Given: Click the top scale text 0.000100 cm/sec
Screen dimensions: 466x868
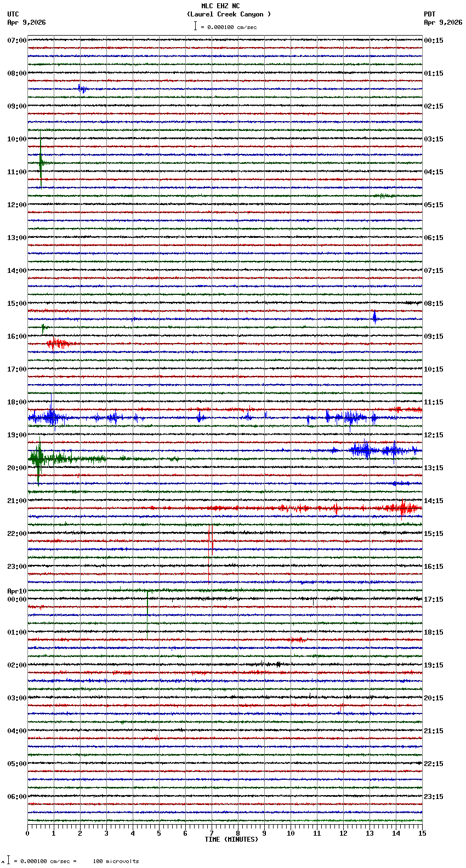Looking at the screenshot, I should (x=232, y=27).
